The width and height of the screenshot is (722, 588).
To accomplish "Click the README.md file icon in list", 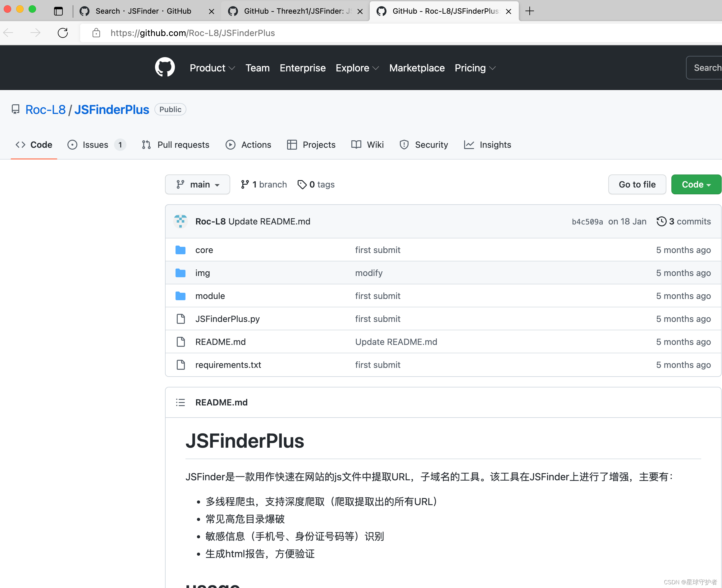I will click(x=181, y=342).
